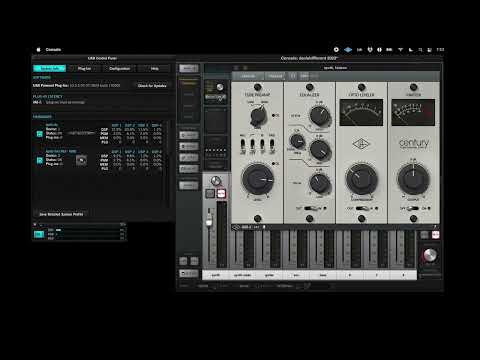Viewport: 480px width, 360px height.
Task: Click the Universal Audio diamond logo
Action: point(361,144)
